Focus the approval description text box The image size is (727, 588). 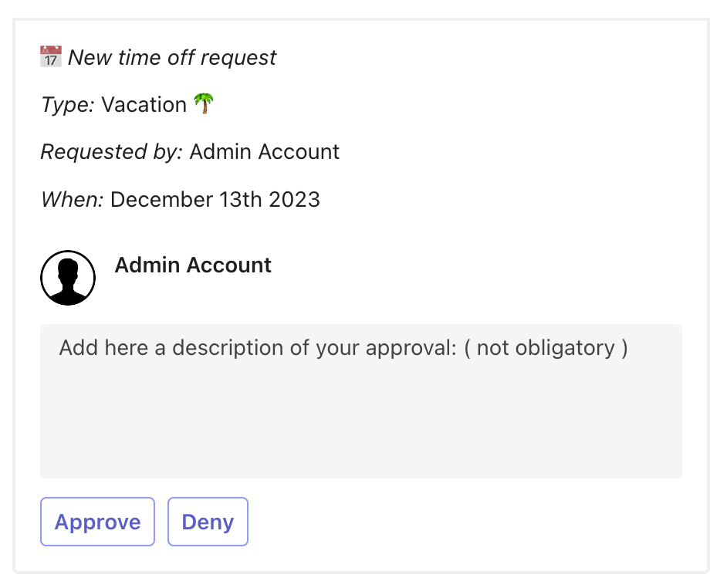(x=360, y=400)
